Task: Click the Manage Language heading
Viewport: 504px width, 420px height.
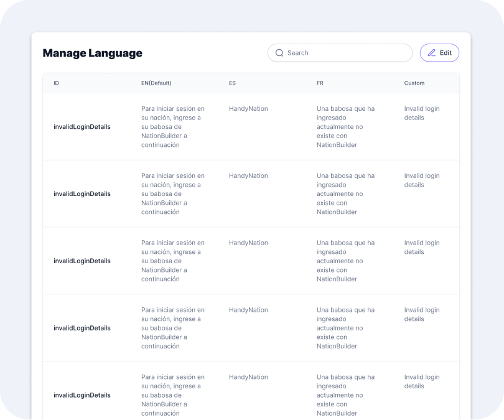Action: [x=93, y=53]
